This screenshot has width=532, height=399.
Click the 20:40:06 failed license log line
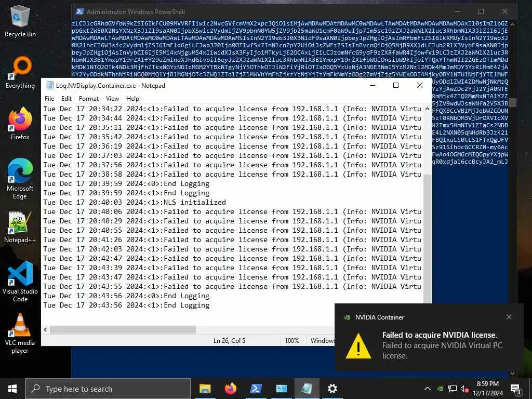pos(232,211)
